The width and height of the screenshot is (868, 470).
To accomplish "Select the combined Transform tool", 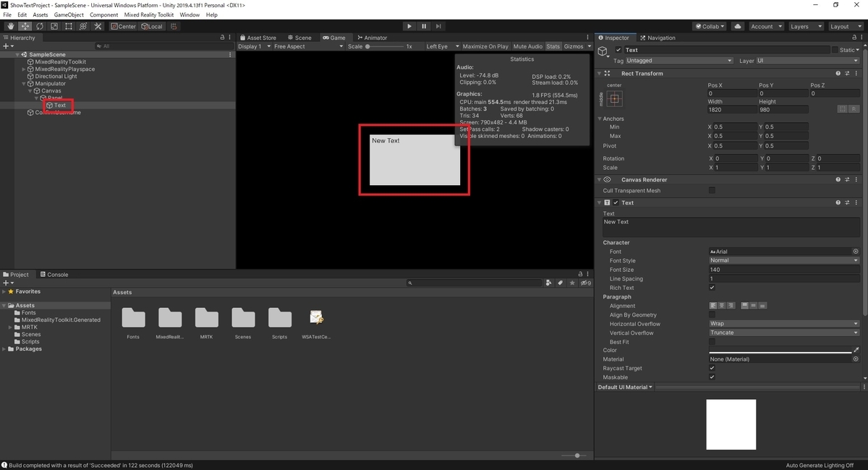I will [82, 26].
